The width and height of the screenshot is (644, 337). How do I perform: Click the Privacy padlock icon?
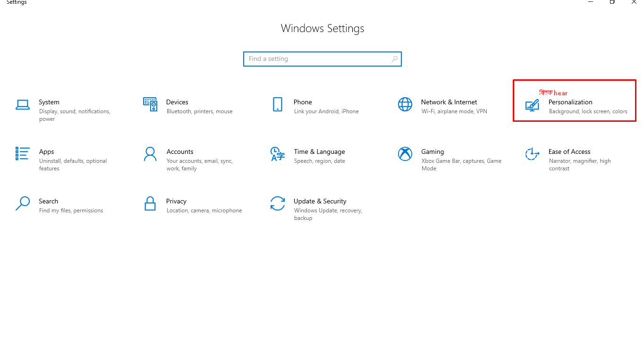click(150, 203)
